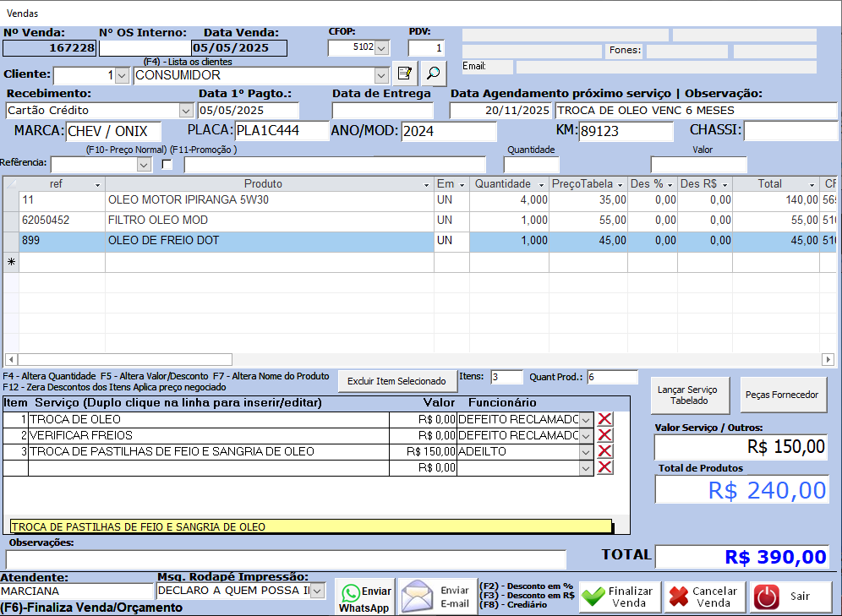Click the magnifier search client icon

(434, 74)
